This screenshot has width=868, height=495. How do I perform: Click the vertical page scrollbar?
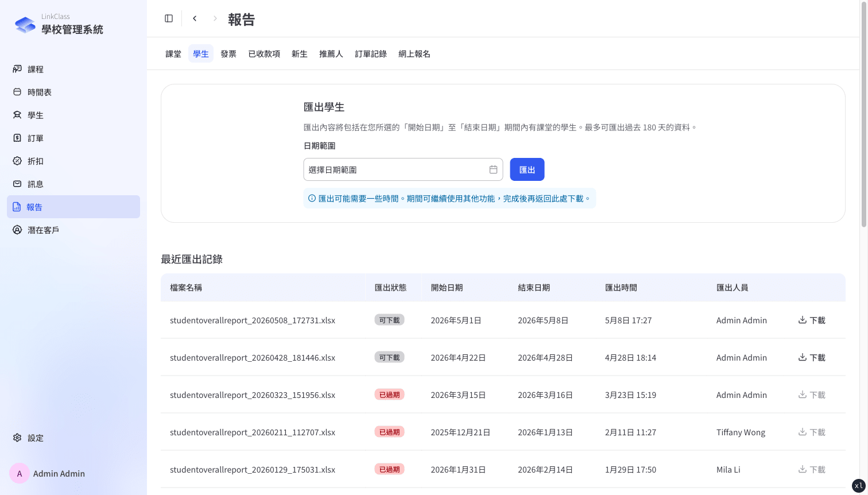click(x=863, y=115)
